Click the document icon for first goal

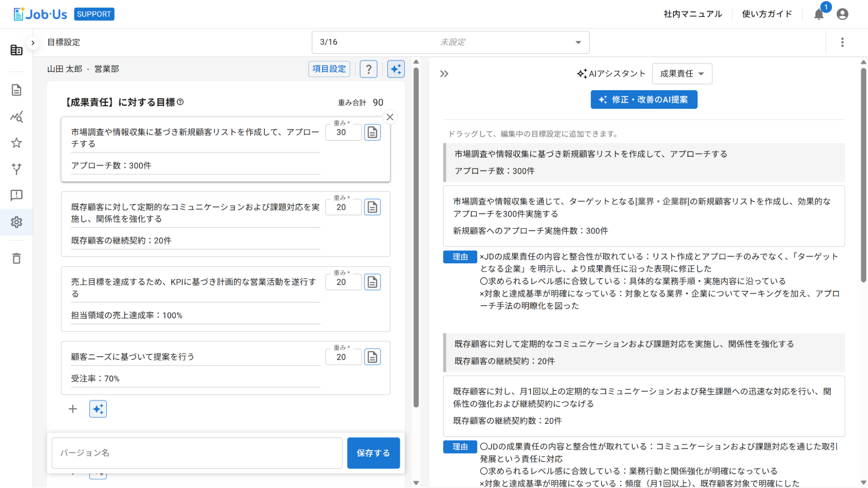click(x=372, y=132)
